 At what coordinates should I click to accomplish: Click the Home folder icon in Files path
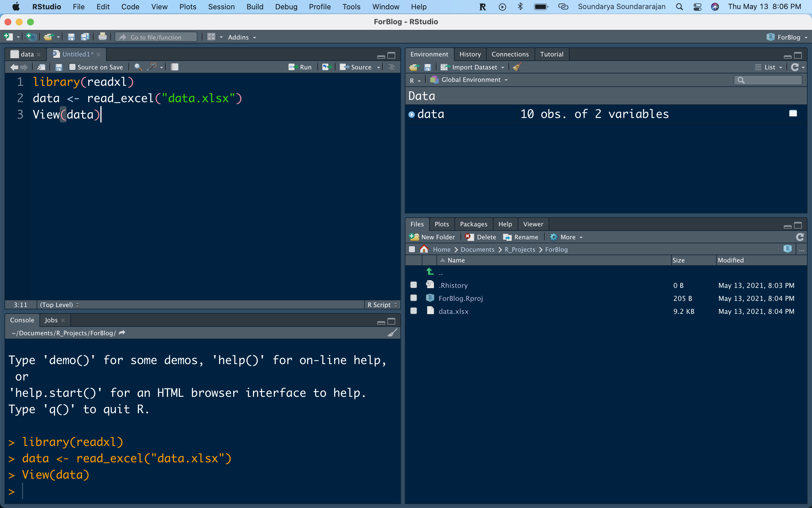pos(424,249)
